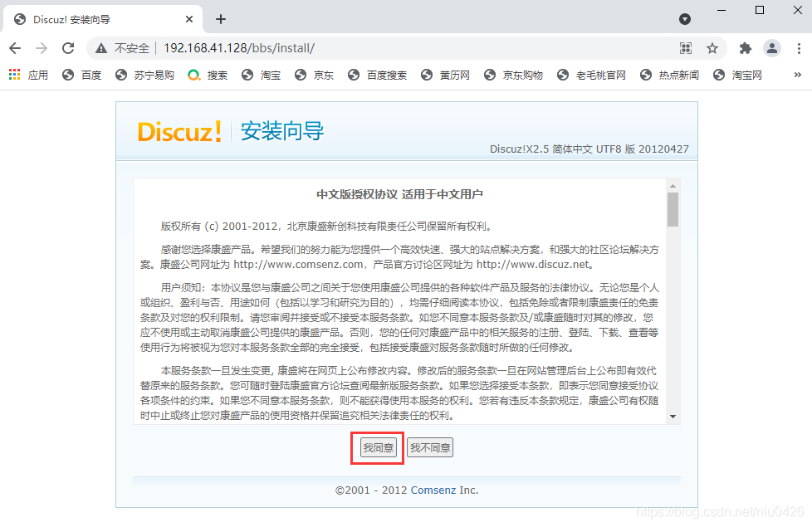812x527 pixels.
Task: Open the 京东购物 bookmark
Action: pyautogui.click(x=514, y=75)
